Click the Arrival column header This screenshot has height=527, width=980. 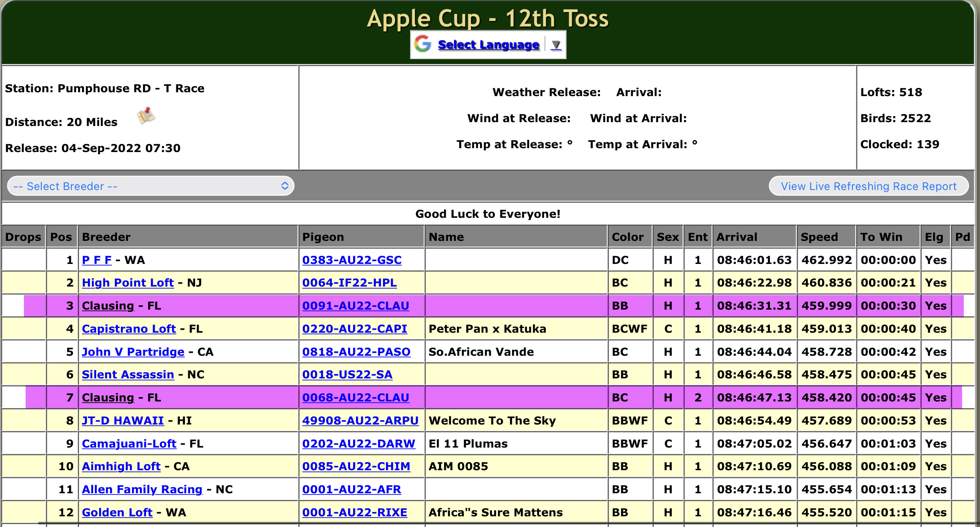click(x=736, y=237)
